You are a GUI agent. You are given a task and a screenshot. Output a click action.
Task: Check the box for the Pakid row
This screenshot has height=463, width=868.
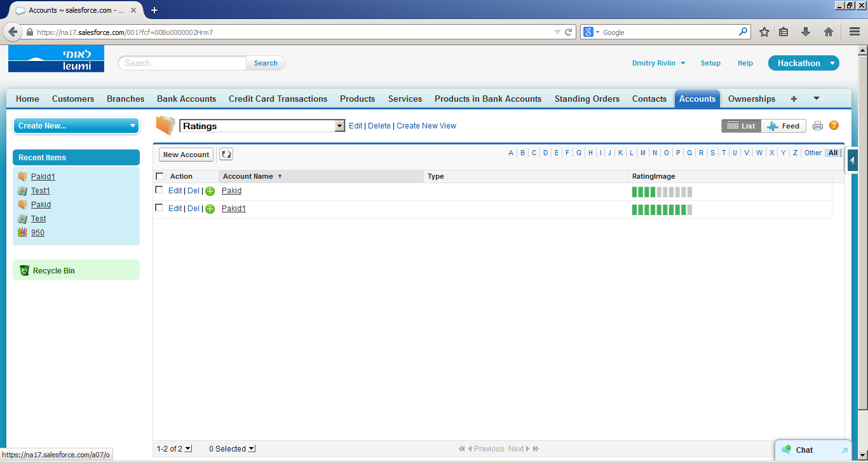tap(159, 190)
